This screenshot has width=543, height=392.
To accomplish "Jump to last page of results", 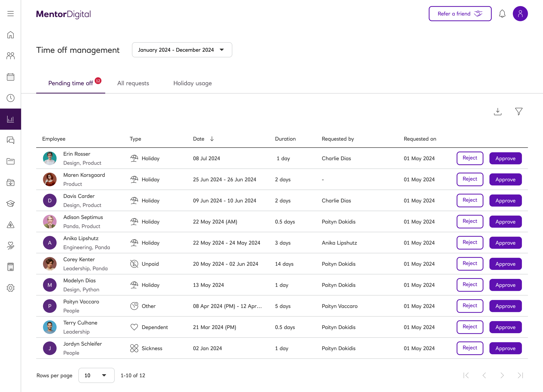I will tap(520, 375).
